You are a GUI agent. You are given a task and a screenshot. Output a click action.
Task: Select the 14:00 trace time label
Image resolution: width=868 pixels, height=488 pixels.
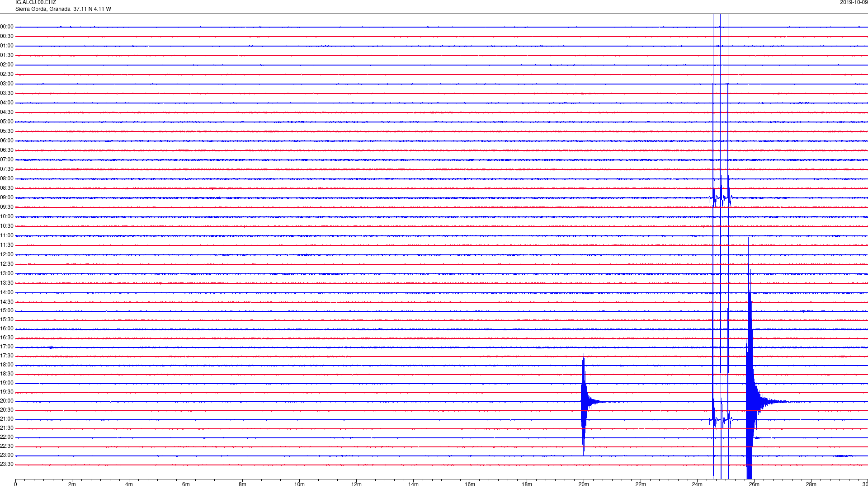(x=7, y=292)
